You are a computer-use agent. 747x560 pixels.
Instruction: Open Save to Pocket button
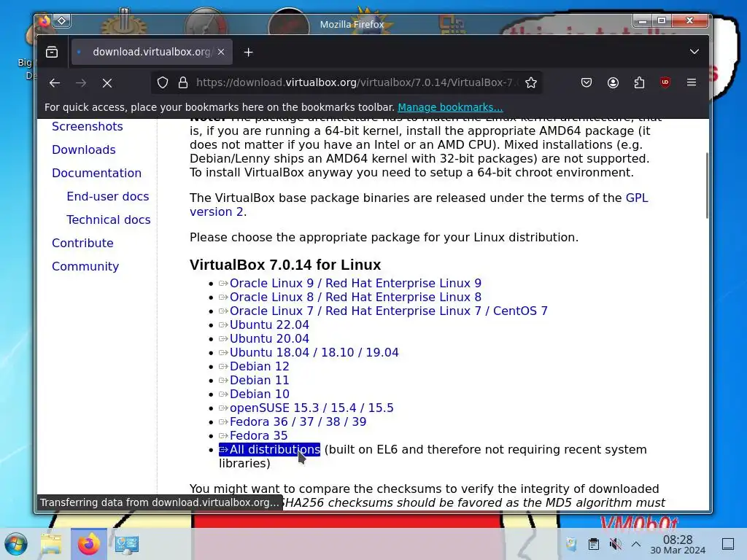[587, 83]
